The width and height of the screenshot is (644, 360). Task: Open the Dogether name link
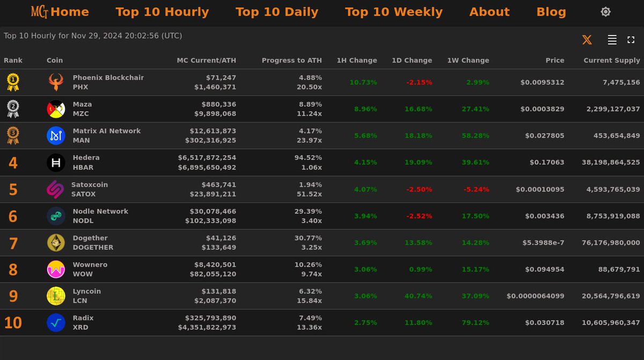click(x=90, y=238)
